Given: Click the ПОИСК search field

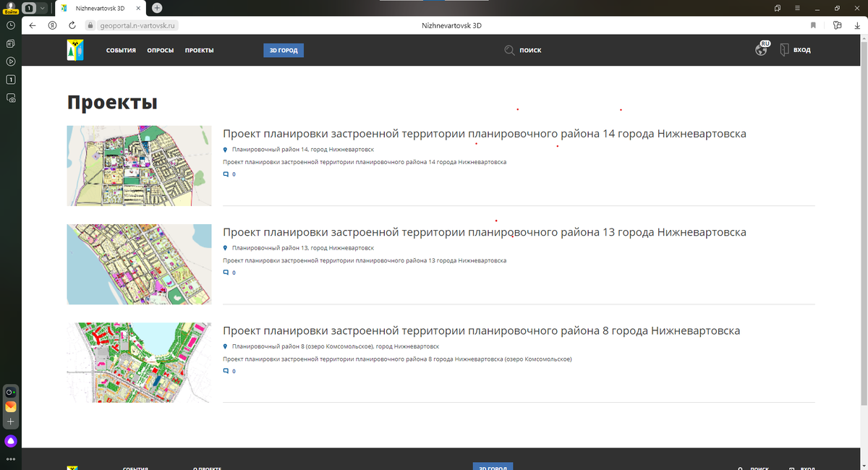Looking at the screenshot, I should [x=530, y=51].
